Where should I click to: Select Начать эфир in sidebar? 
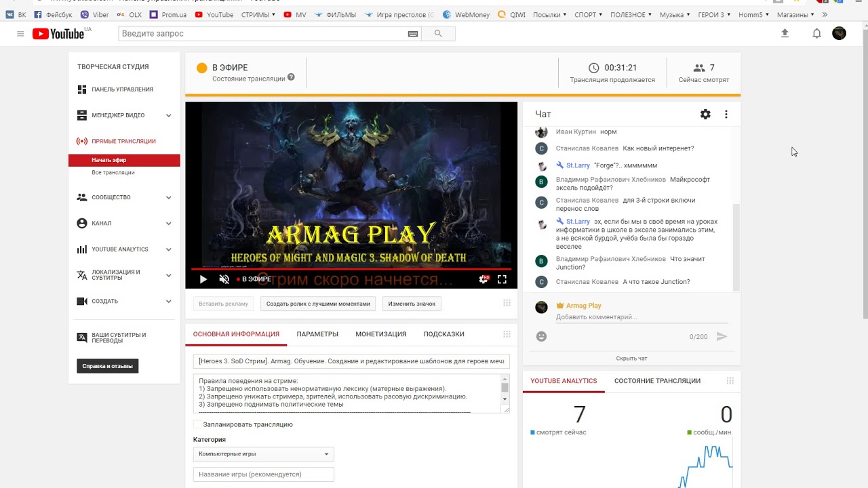coord(124,160)
